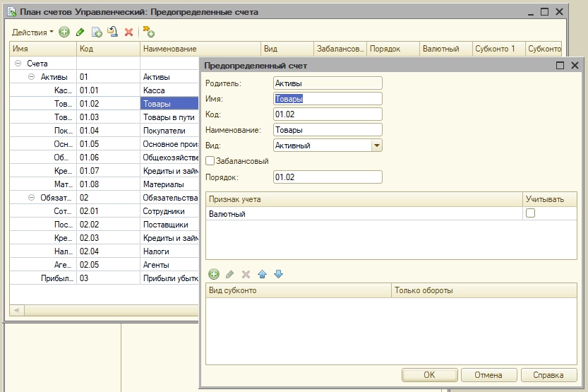Open help with the Справка button
This screenshot has width=588, height=392.
pos(549,375)
